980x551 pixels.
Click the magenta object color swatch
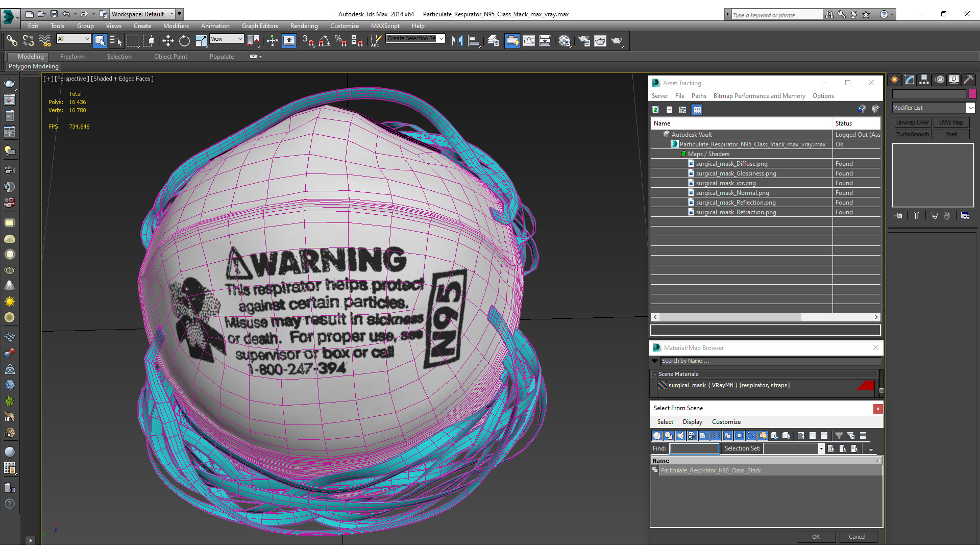(x=972, y=94)
